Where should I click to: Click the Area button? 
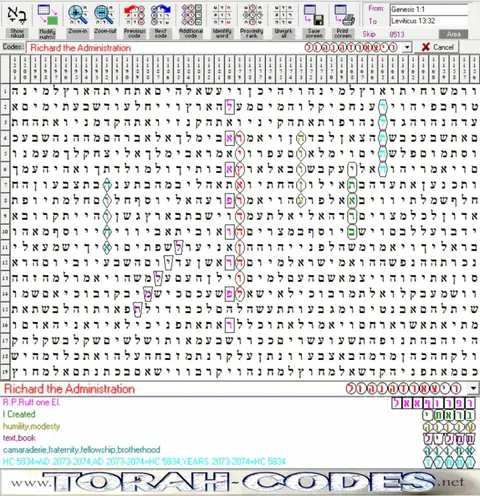tap(453, 34)
